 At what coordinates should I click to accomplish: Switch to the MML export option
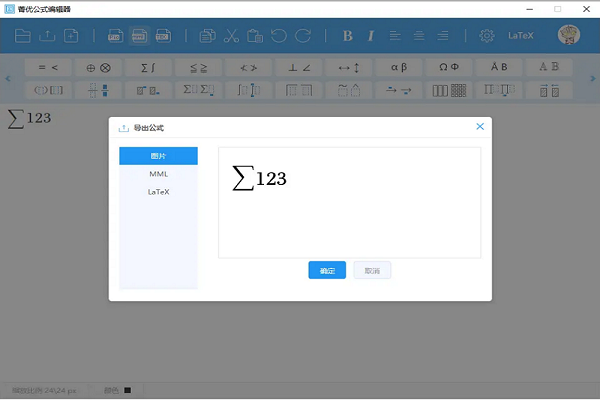(x=158, y=174)
